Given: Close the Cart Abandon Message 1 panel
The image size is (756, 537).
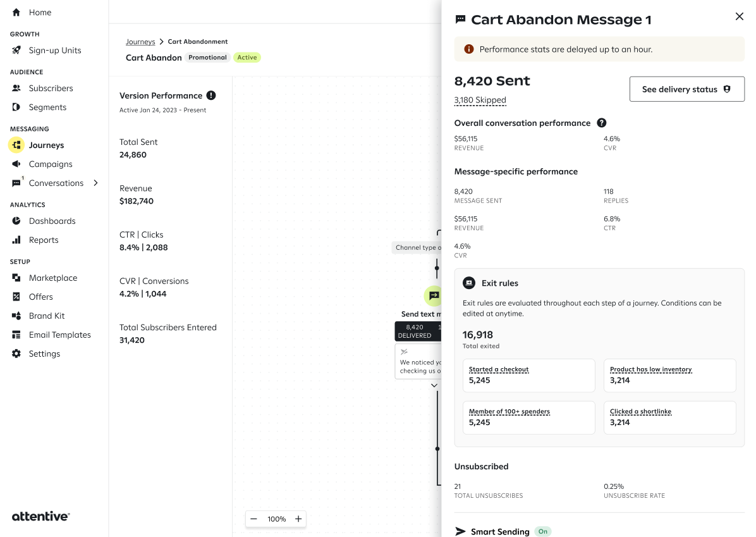Looking at the screenshot, I should pyautogui.click(x=739, y=16).
